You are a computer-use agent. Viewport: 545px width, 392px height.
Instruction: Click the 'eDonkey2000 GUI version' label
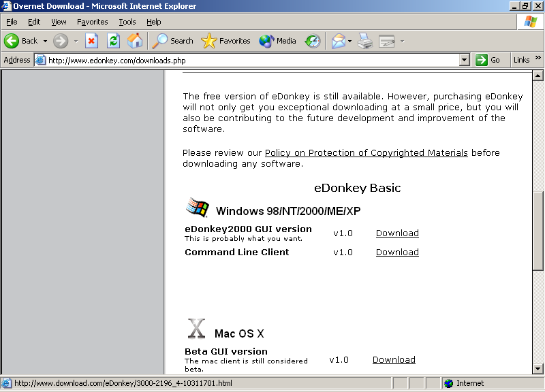(x=248, y=229)
